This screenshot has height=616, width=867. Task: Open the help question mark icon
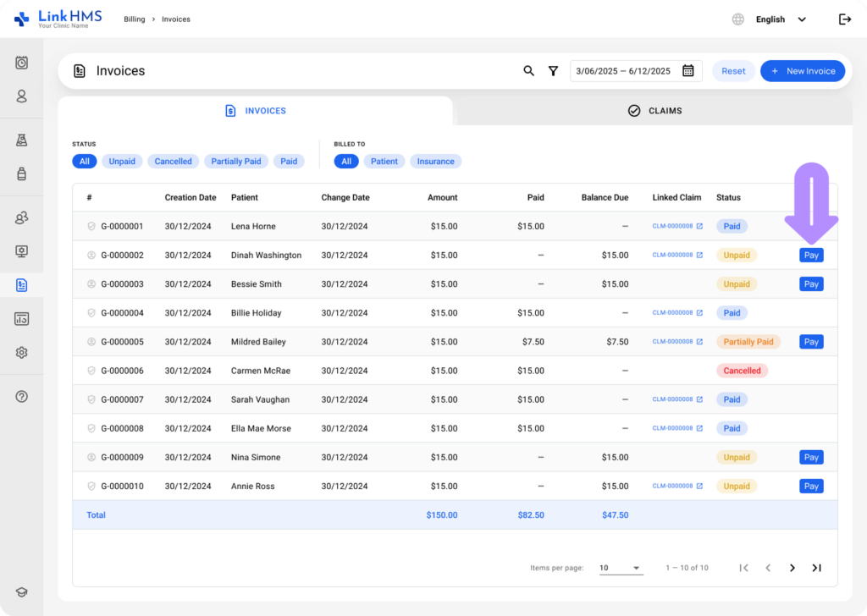(x=21, y=396)
